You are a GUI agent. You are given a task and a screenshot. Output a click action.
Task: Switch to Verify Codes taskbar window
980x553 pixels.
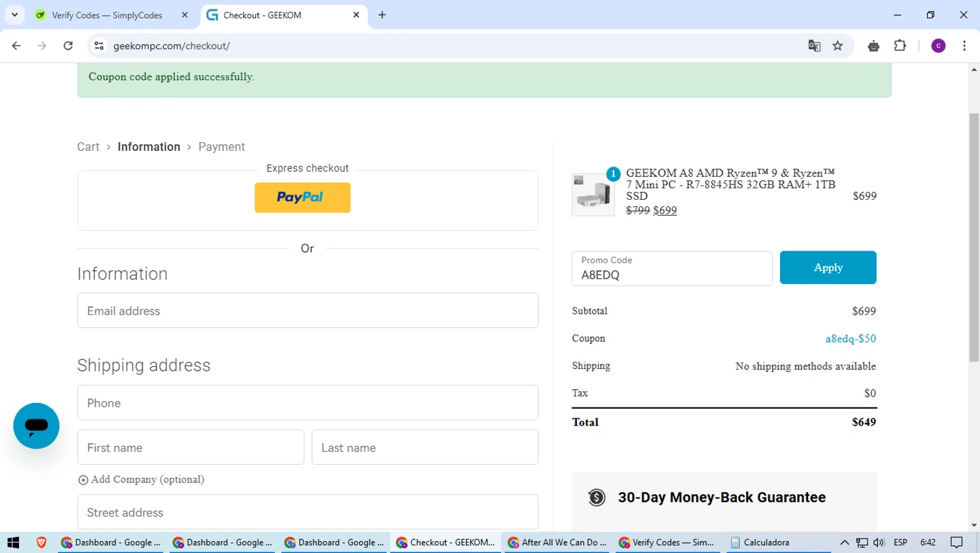tap(666, 543)
